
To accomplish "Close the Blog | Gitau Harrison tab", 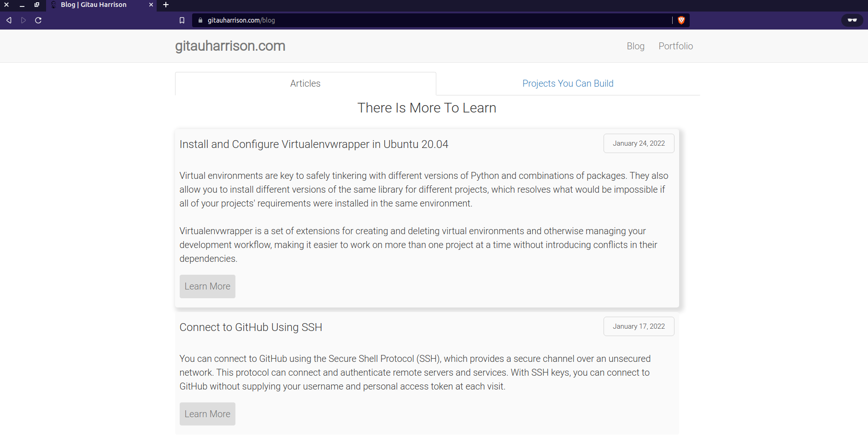I will pos(151,5).
